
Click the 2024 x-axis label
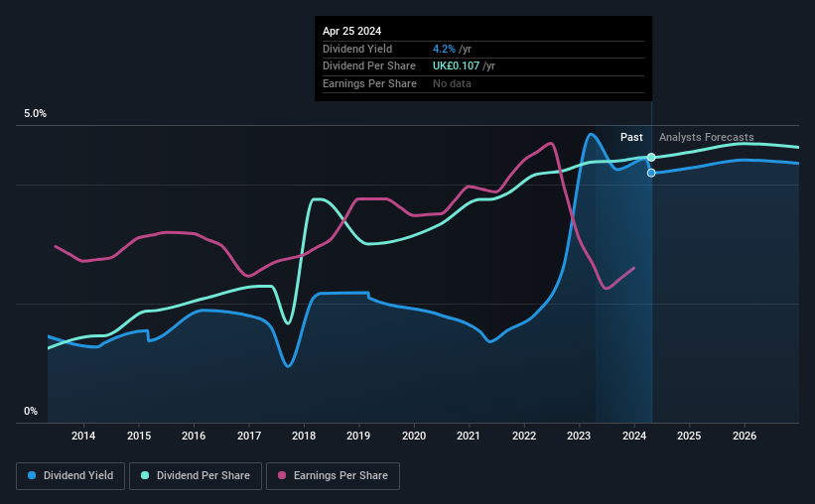(634, 436)
